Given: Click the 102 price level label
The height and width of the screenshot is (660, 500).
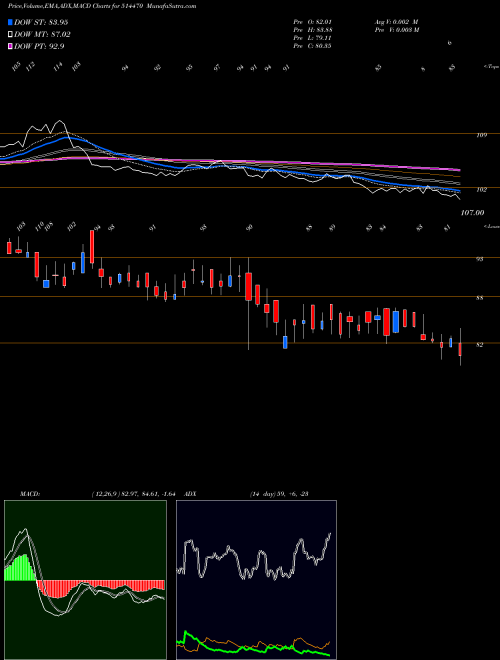Looking at the screenshot, I should tap(482, 190).
